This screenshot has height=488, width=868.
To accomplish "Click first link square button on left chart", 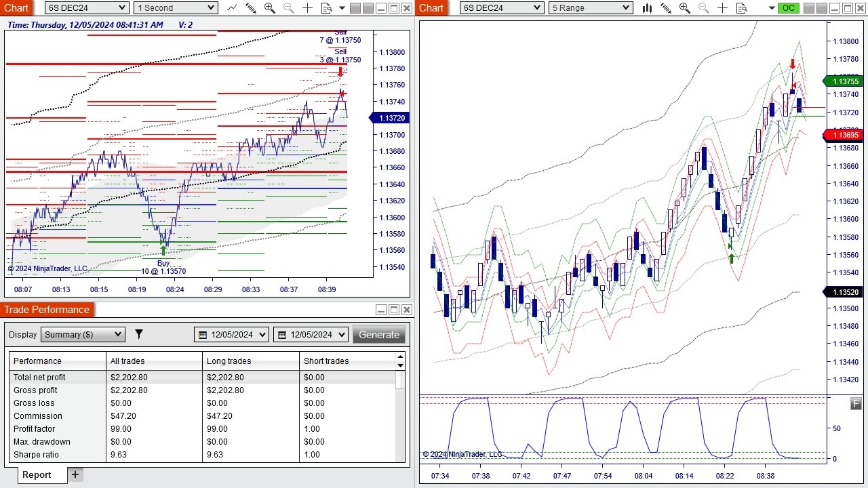I will (x=355, y=8).
